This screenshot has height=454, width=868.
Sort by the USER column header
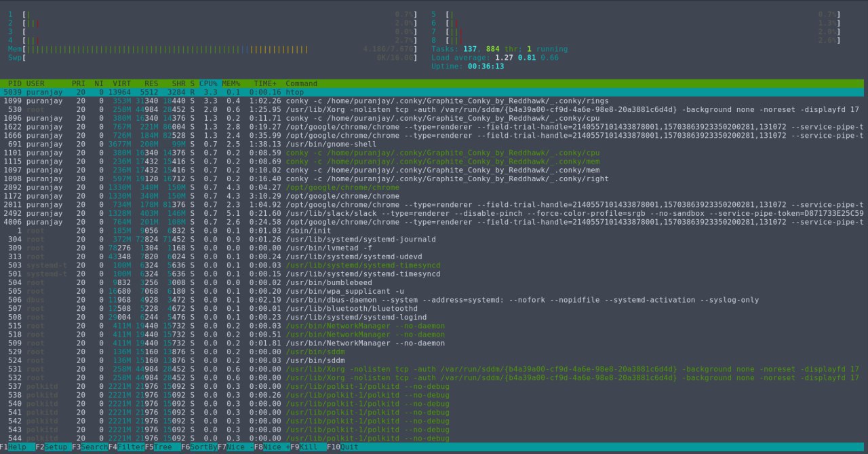[x=35, y=83]
